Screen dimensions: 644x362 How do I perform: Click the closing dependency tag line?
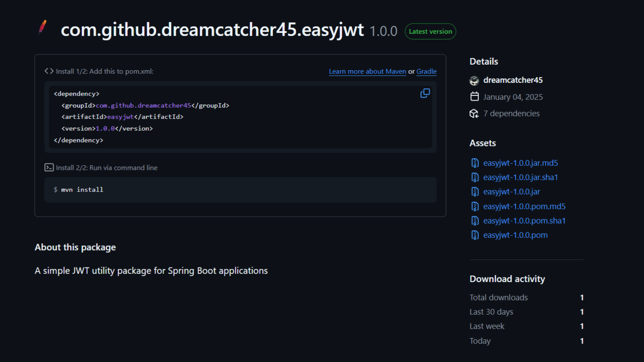point(79,140)
